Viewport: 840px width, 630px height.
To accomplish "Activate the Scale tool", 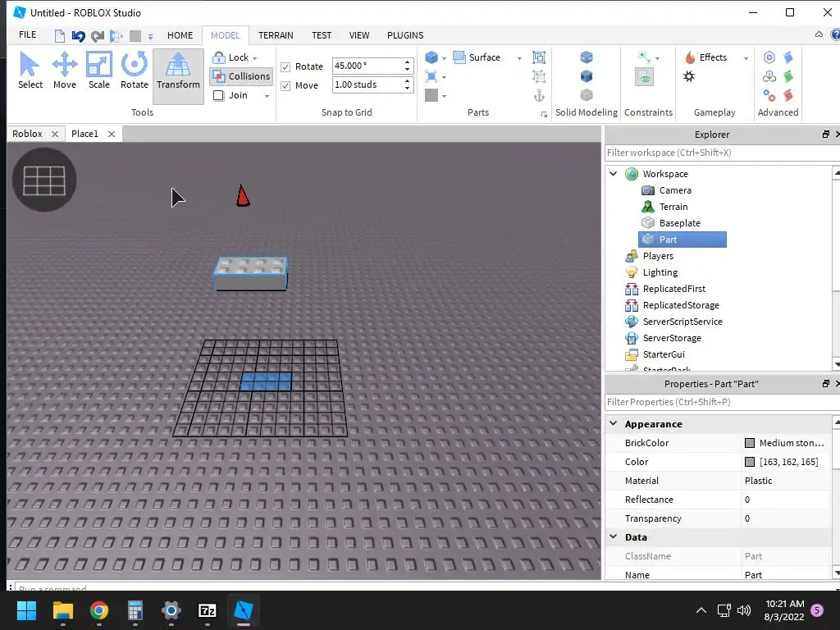I will [x=99, y=71].
